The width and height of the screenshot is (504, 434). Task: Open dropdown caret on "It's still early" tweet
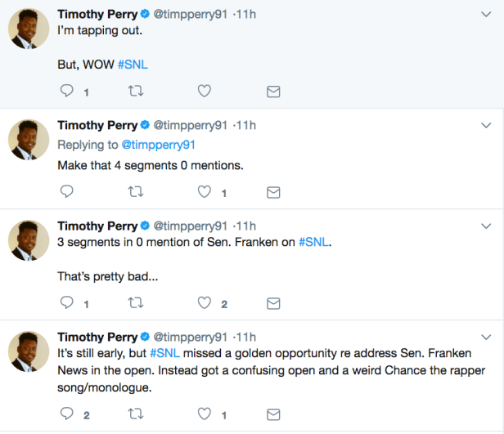point(484,336)
